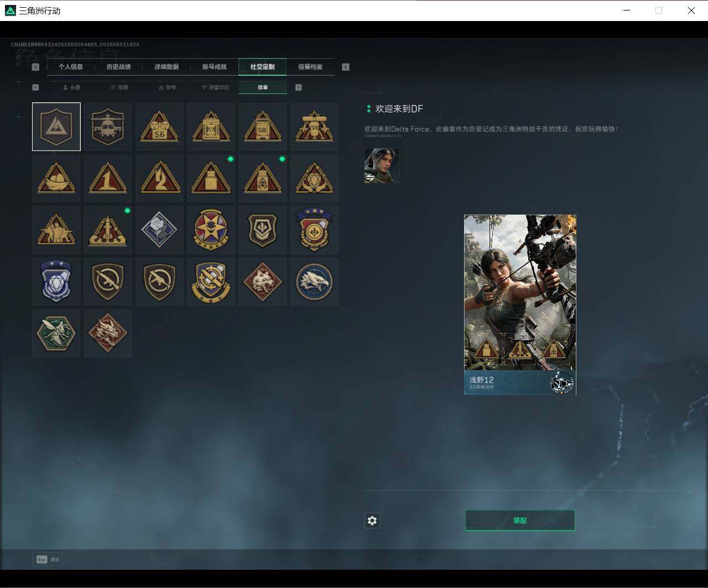This screenshot has width=708, height=588.
Task: Select the 社交定制 tab
Action: [263, 67]
